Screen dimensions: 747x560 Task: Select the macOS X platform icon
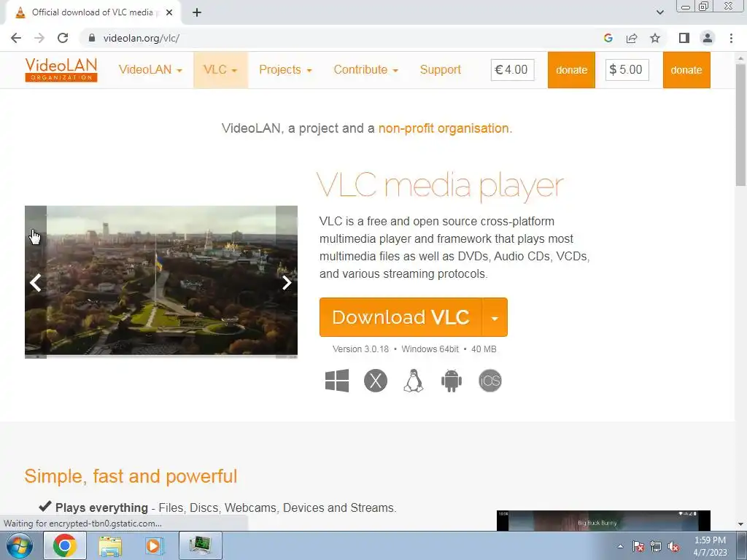(x=376, y=381)
